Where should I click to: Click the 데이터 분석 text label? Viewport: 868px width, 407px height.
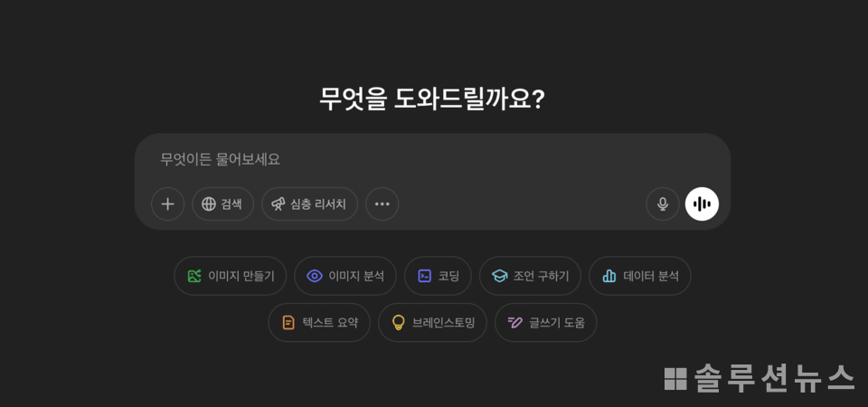[x=651, y=276]
